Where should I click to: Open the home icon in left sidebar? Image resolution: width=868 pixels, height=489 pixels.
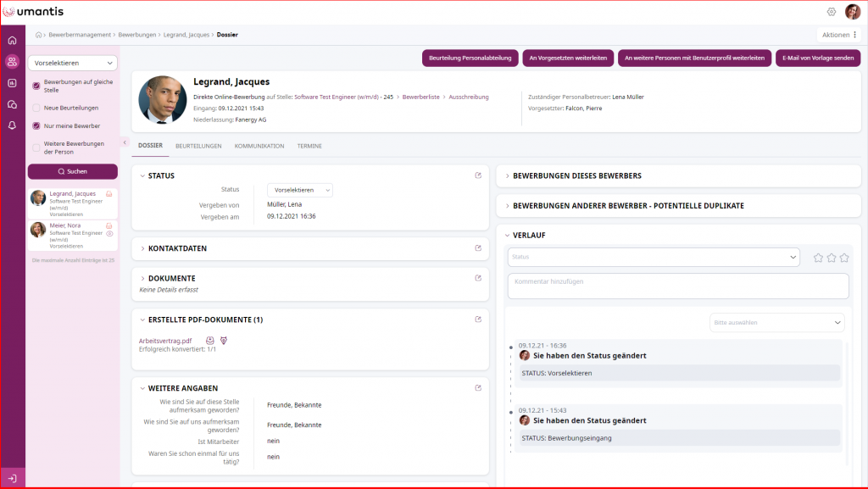click(12, 40)
